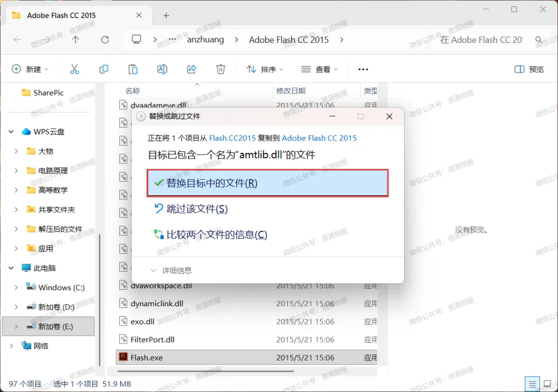Click the Flash.CC2015 source link

(233, 138)
